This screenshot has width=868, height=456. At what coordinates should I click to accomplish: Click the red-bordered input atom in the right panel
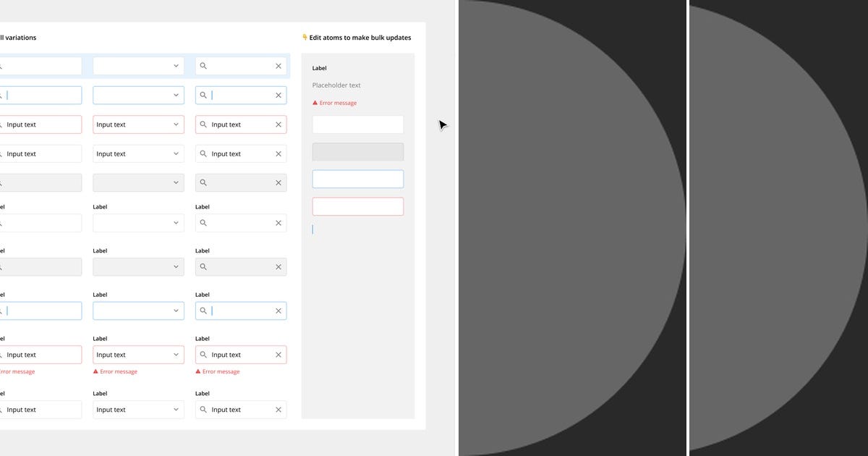click(358, 206)
